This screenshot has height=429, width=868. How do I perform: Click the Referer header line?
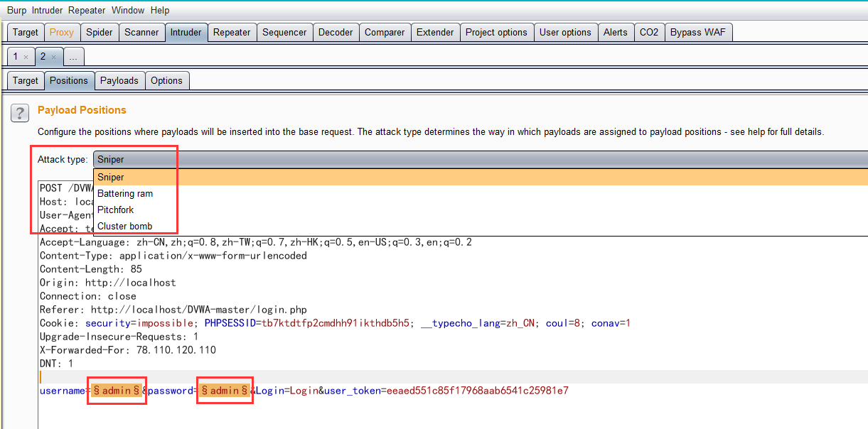coord(173,310)
